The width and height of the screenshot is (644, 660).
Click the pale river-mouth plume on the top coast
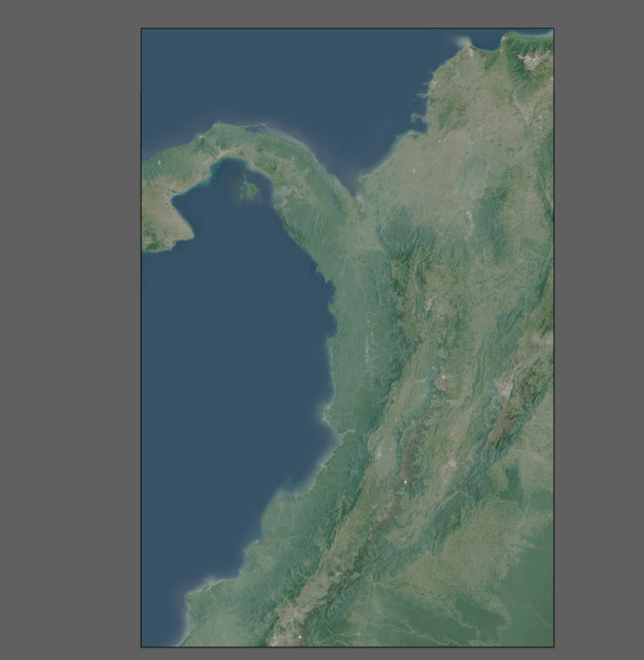(464, 42)
